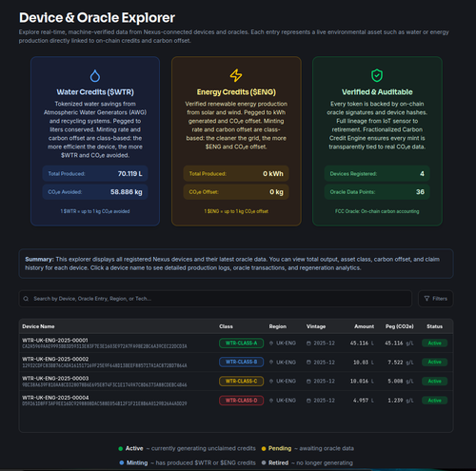
Task: Click Oracle Data Points count 36
Action: tap(420, 192)
